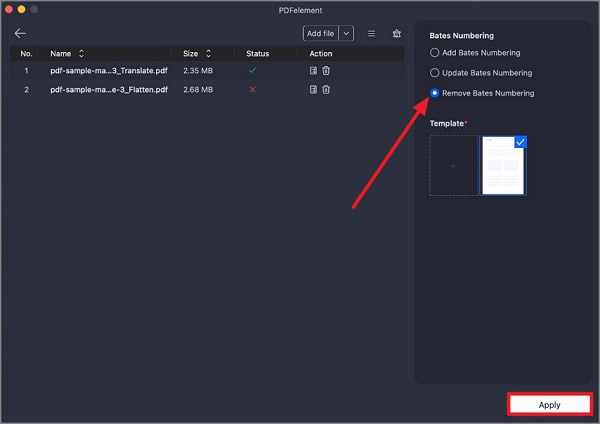Click the Apply button

pyautogui.click(x=550, y=404)
